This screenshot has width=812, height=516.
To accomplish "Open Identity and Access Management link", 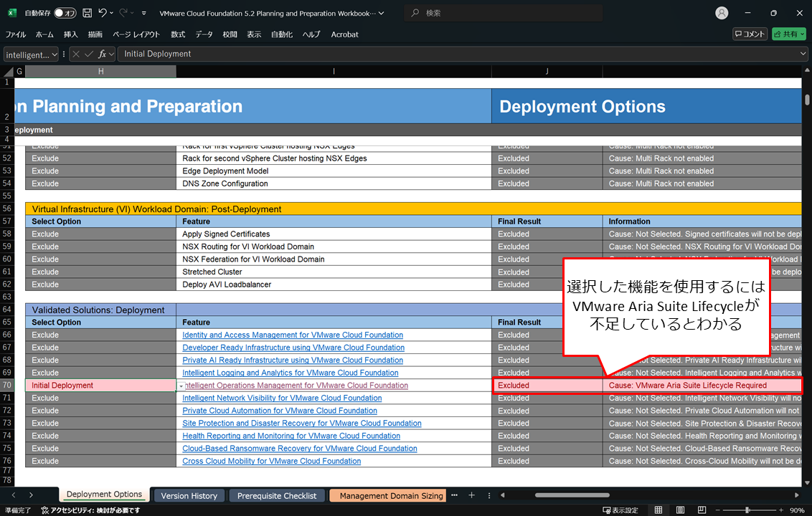I will [293, 335].
